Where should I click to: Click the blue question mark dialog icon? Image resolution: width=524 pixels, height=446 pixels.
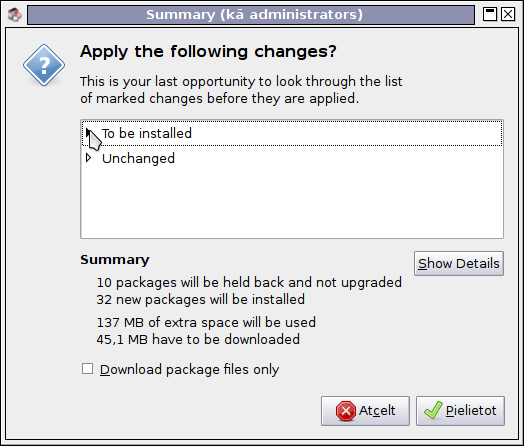[44, 65]
